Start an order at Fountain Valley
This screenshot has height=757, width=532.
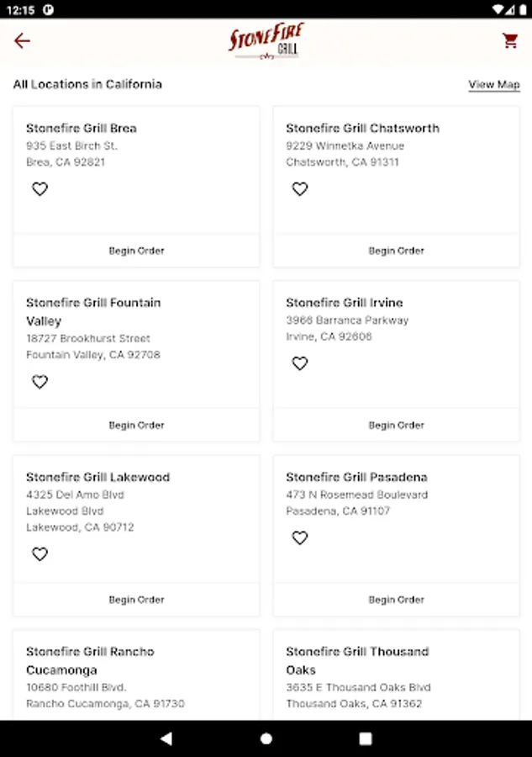(136, 426)
